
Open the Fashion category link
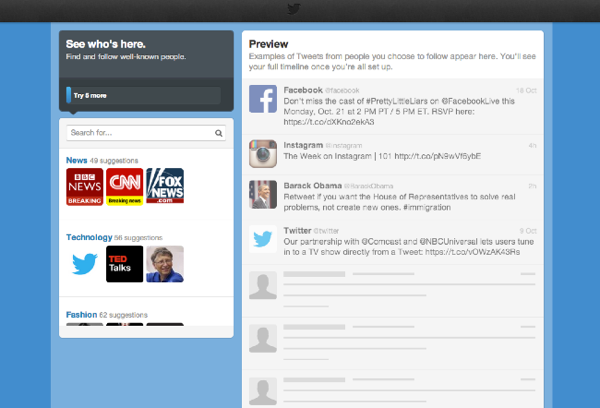pyautogui.click(x=82, y=315)
